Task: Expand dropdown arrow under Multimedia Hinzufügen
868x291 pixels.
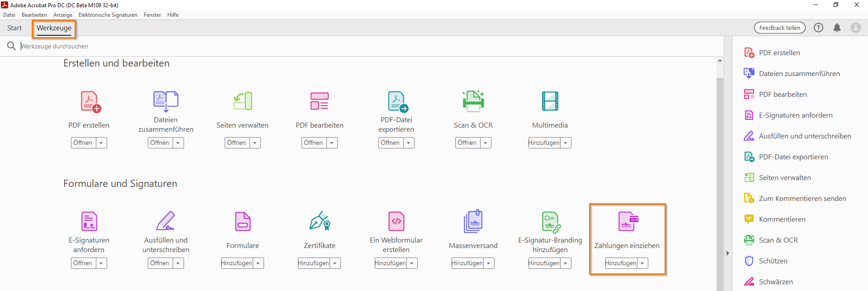Action: [566, 143]
